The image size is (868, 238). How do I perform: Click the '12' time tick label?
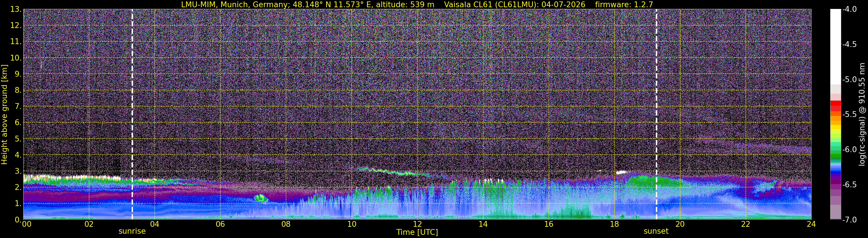[417, 224]
